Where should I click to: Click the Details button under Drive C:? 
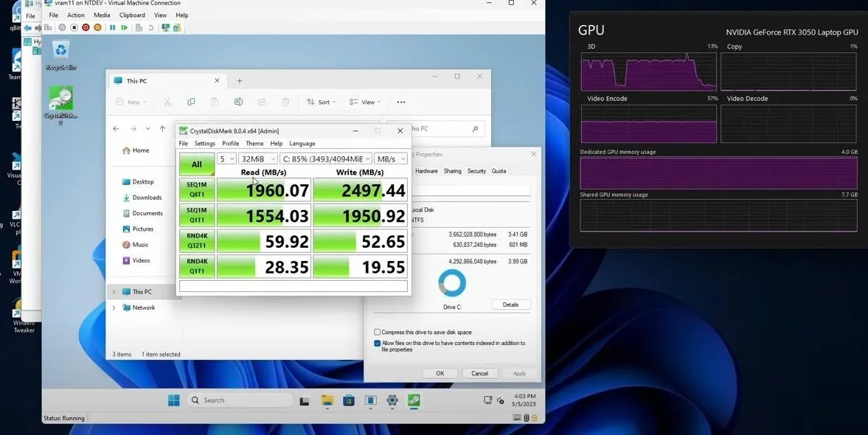click(510, 305)
